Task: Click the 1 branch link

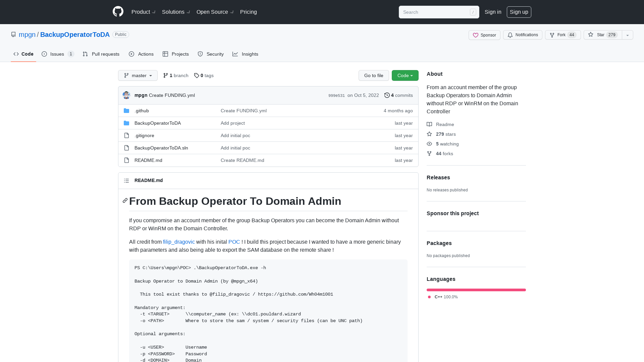Action: click(x=176, y=75)
